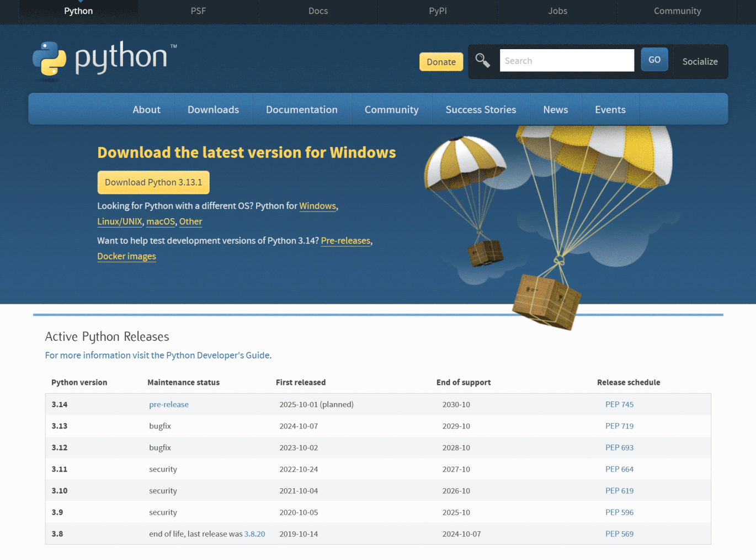
Task: Open the Community menu
Action: tap(391, 109)
